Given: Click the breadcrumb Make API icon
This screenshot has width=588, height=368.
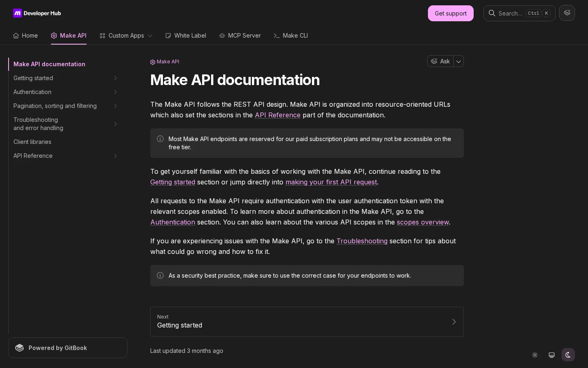Looking at the screenshot, I should tap(153, 62).
